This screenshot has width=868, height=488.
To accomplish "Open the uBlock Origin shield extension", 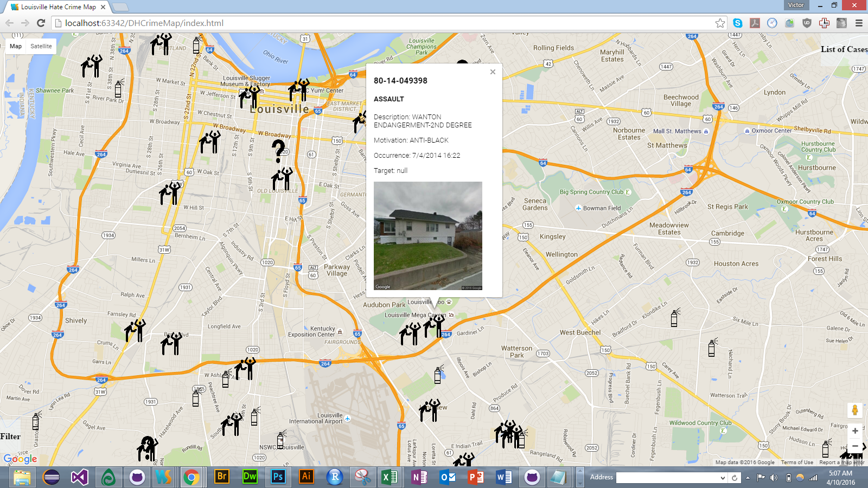I will tap(807, 23).
